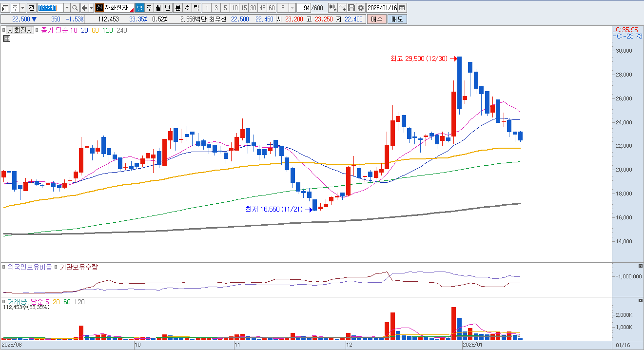Click the add line chart overlay icon
The image size is (644, 350).
342,8
